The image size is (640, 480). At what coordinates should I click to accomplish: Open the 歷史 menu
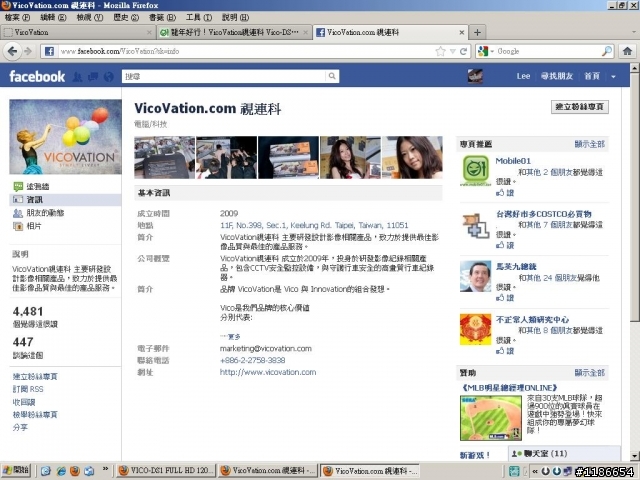coord(126,18)
